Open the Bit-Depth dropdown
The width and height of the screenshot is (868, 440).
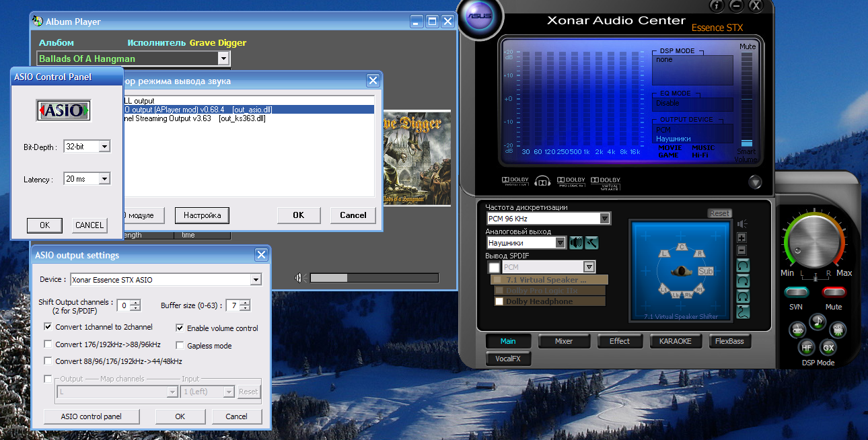(x=104, y=146)
